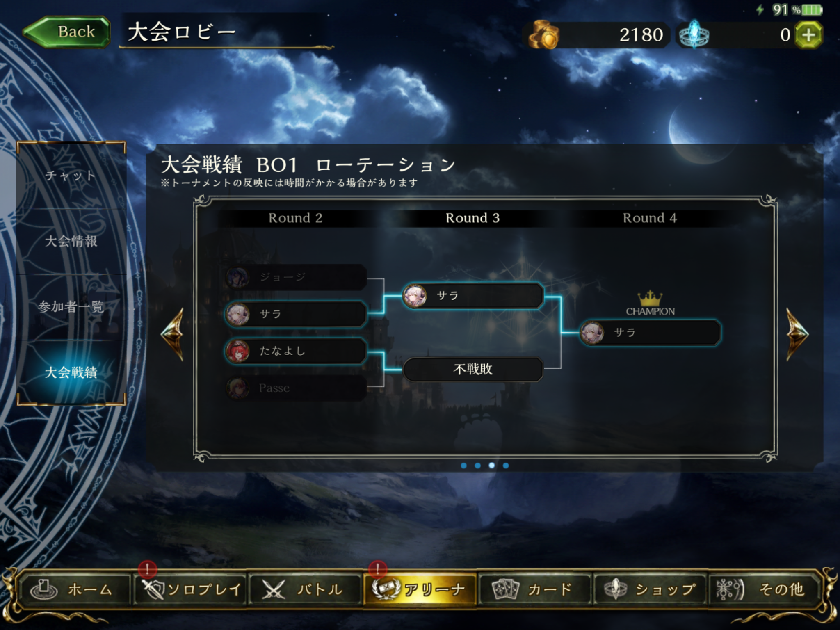
Task: Show previous bracket page with left arrow
Action: click(172, 334)
